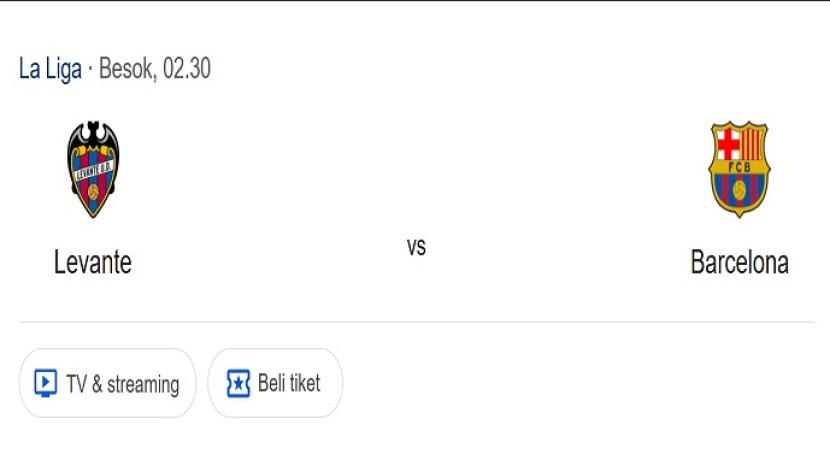The width and height of the screenshot is (830, 466).
Task: Click the bat atop the Levante crest
Action: pos(93,131)
